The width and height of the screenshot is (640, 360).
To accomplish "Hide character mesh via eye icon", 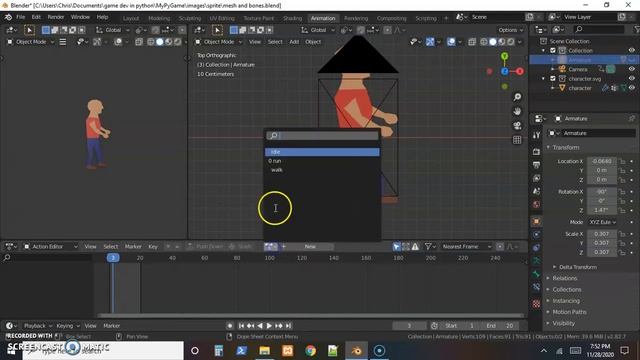I will click(x=632, y=88).
